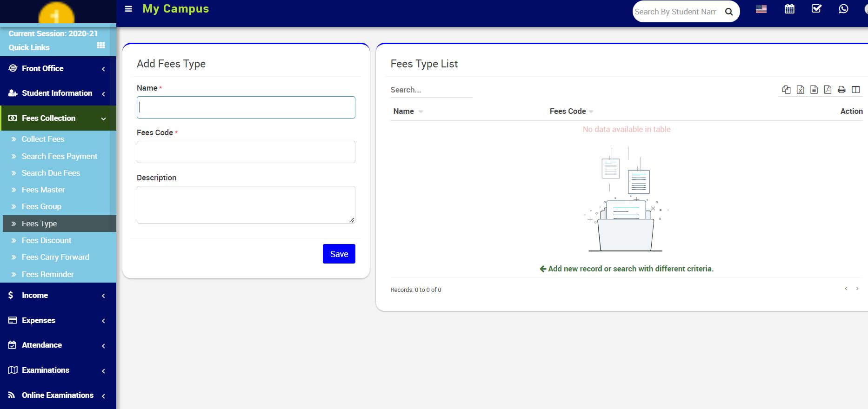Screen dimensions: 868x409
Task: Collapse the Fees Collection menu chevron
Action: (x=103, y=119)
